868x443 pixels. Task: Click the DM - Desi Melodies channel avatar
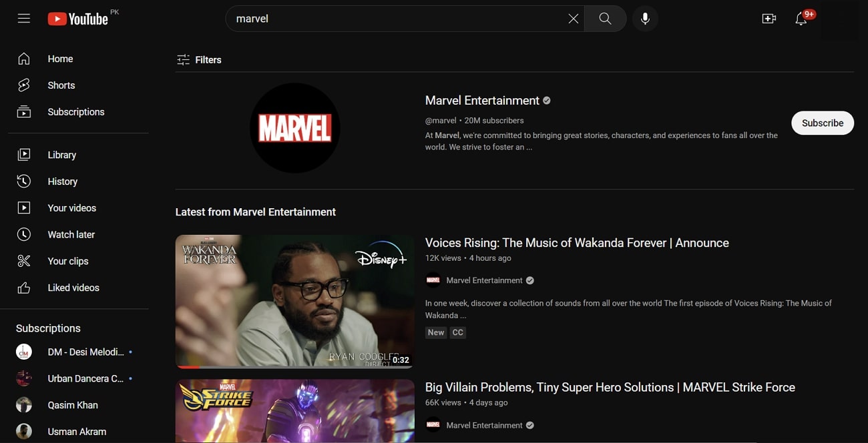pos(24,352)
